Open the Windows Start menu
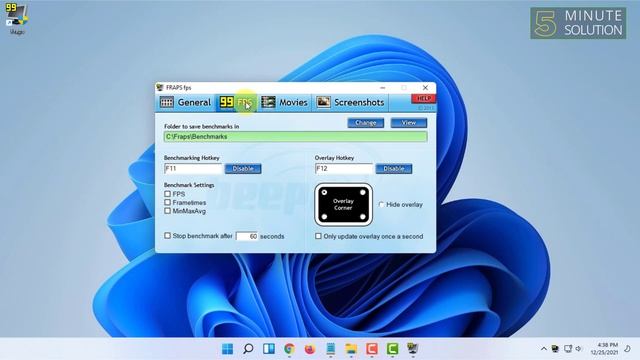The image size is (640, 360). click(x=227, y=349)
